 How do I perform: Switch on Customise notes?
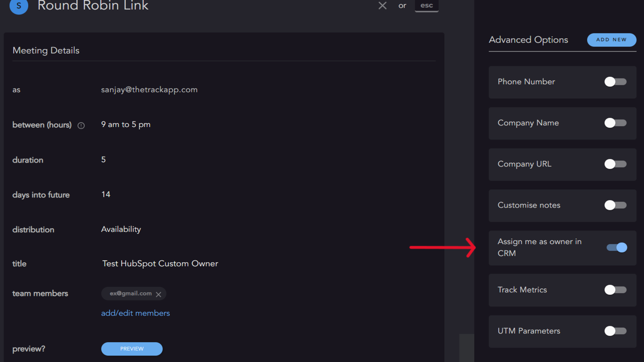(x=615, y=205)
